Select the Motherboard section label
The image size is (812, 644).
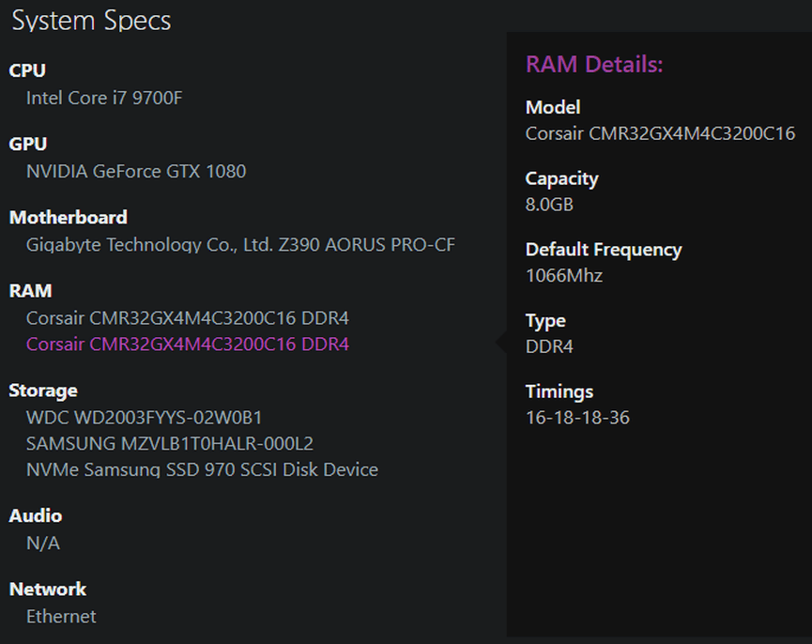point(69,218)
